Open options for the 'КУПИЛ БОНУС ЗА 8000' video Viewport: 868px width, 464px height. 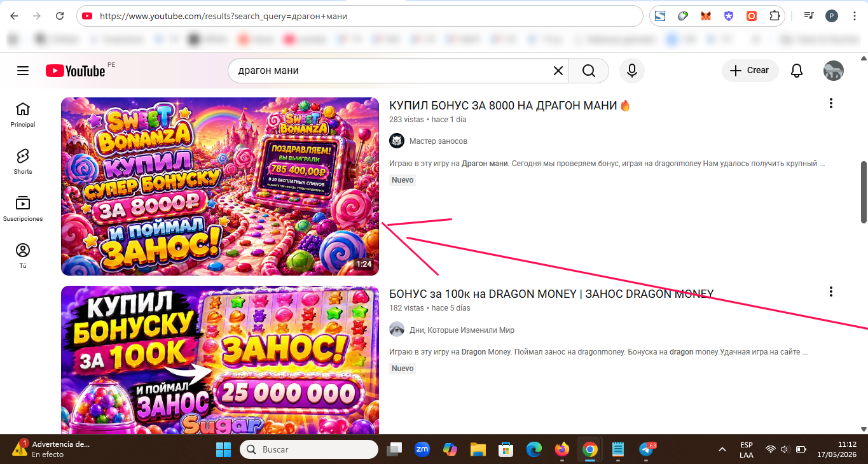click(830, 104)
